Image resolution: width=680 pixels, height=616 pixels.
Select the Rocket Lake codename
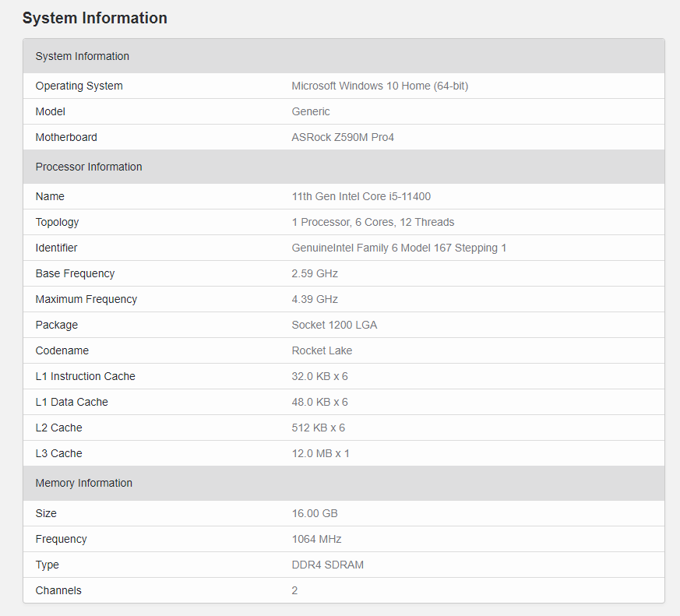click(322, 350)
